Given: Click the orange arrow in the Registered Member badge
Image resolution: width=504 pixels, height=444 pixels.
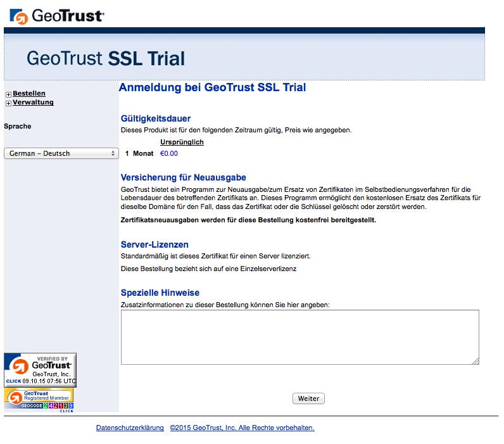Looking at the screenshot, I should coord(15,398).
